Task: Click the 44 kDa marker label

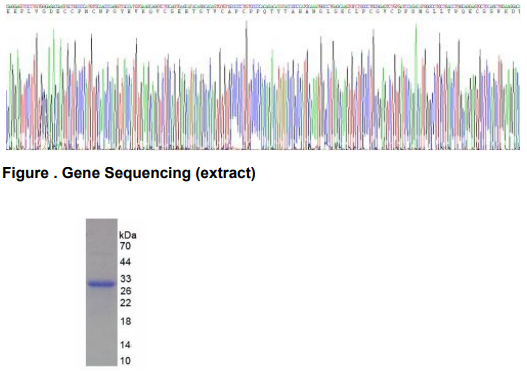Action: pos(125,262)
